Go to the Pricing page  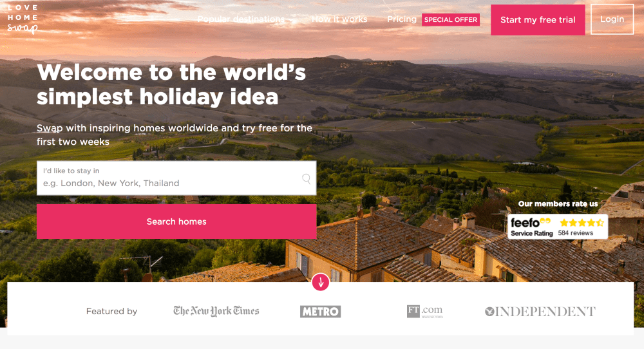[x=402, y=19]
